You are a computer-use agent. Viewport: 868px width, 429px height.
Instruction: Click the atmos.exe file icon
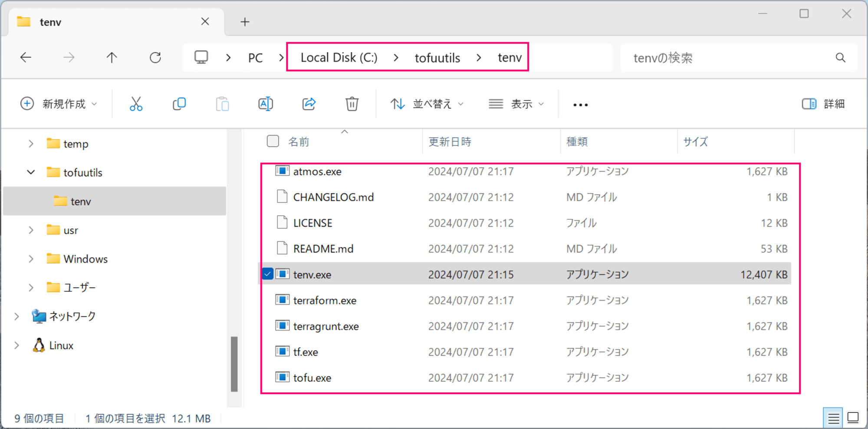click(x=283, y=171)
